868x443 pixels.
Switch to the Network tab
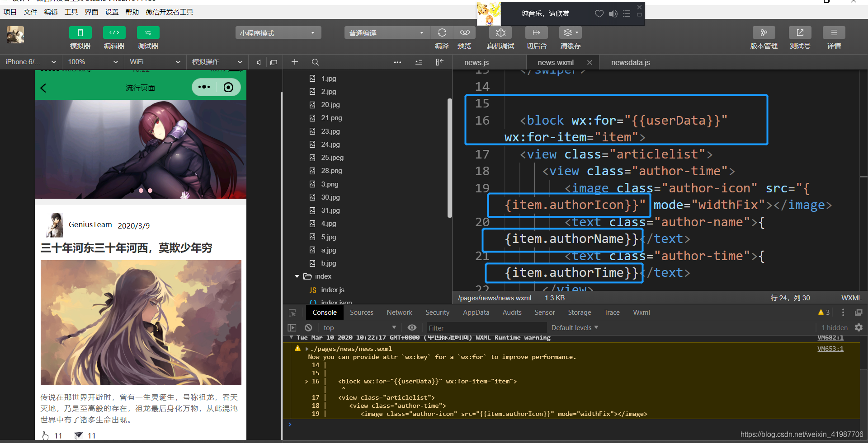click(400, 312)
